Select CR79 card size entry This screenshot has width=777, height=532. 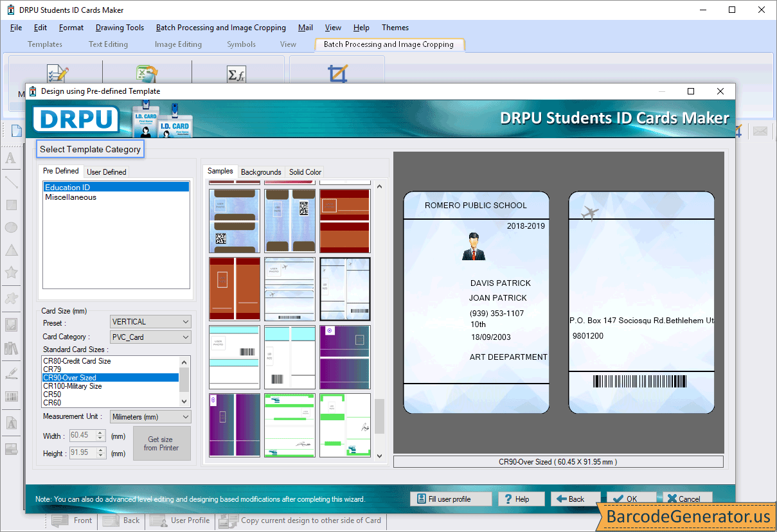tap(110, 369)
